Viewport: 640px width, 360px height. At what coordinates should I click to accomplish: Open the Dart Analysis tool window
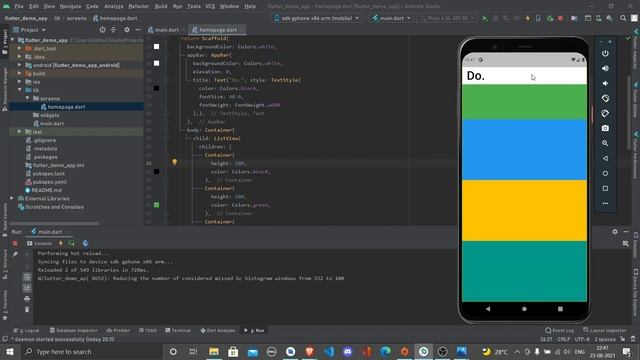click(x=218, y=330)
